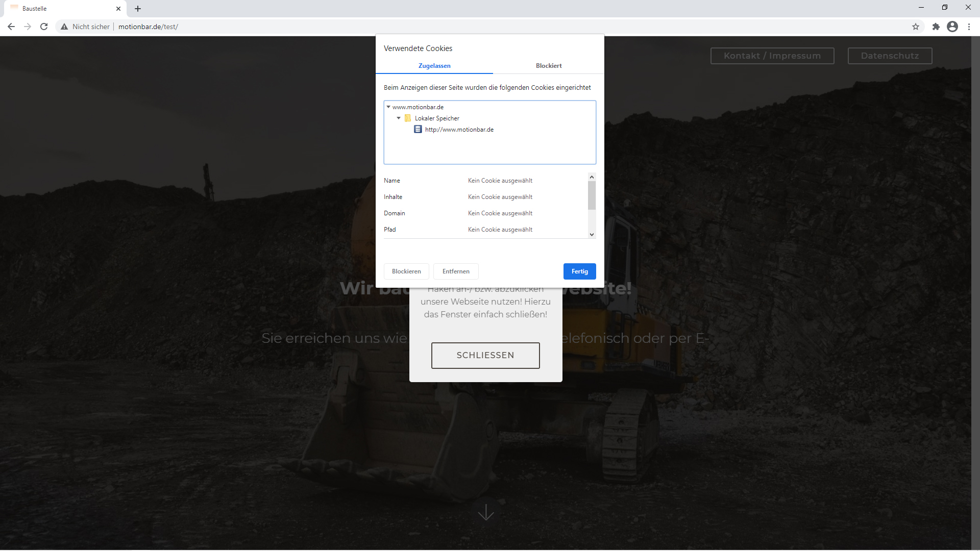Click the browser forward arrow

coord(28,27)
